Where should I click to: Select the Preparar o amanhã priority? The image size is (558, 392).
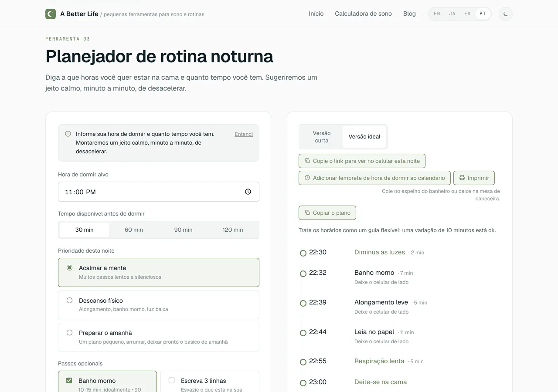point(159,337)
